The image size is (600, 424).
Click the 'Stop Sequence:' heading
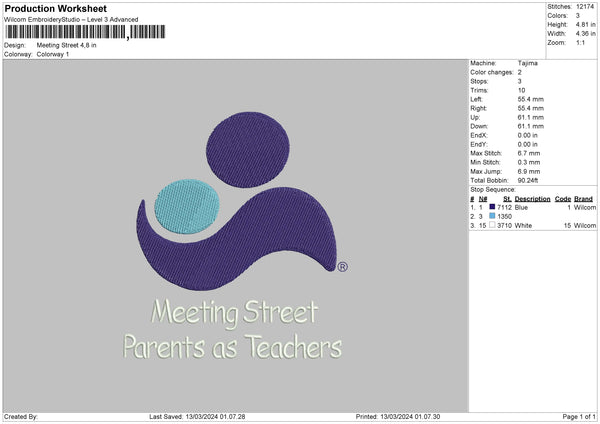coord(493,189)
